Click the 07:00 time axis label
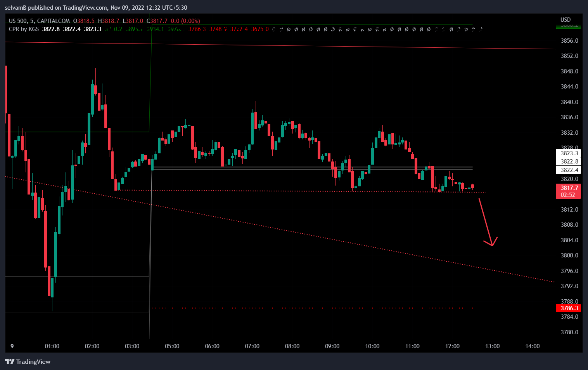 tap(252, 346)
